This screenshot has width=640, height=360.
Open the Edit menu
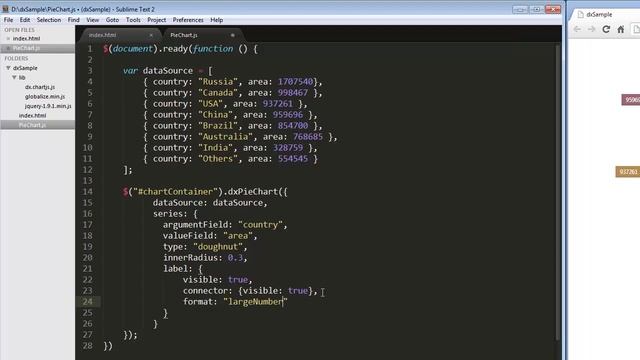(25, 20)
